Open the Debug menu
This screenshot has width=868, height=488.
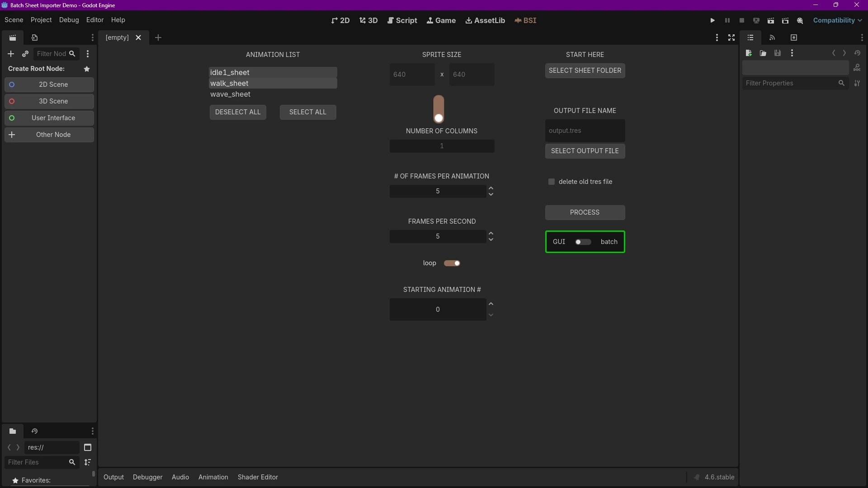click(69, 20)
